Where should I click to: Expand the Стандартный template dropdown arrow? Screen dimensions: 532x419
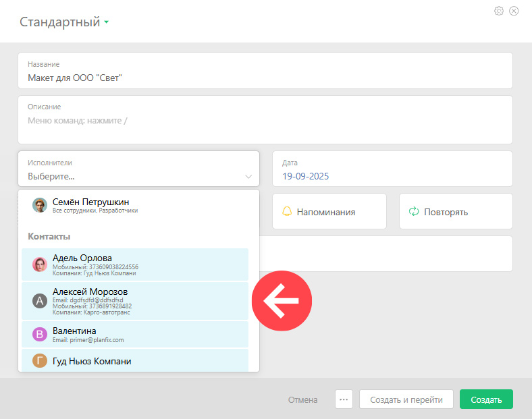click(x=106, y=22)
